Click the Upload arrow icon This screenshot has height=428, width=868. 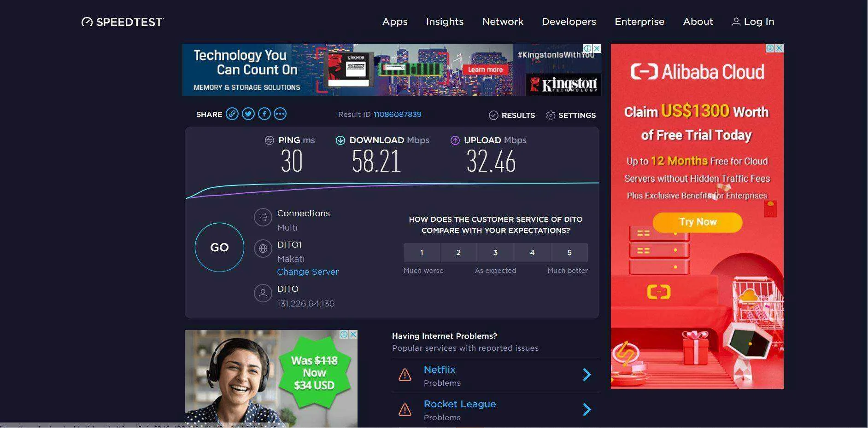pos(455,140)
